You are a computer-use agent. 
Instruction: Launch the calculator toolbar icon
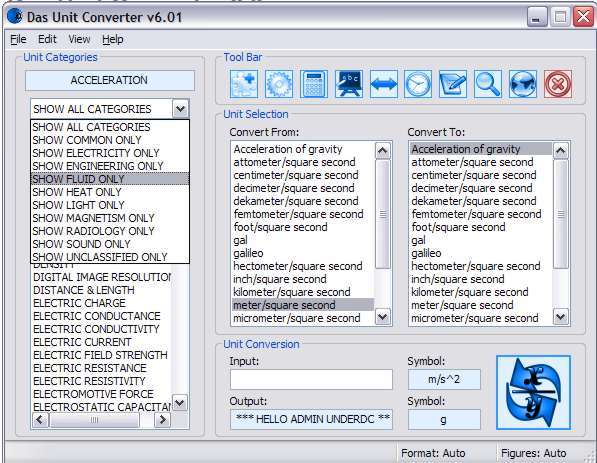click(314, 84)
